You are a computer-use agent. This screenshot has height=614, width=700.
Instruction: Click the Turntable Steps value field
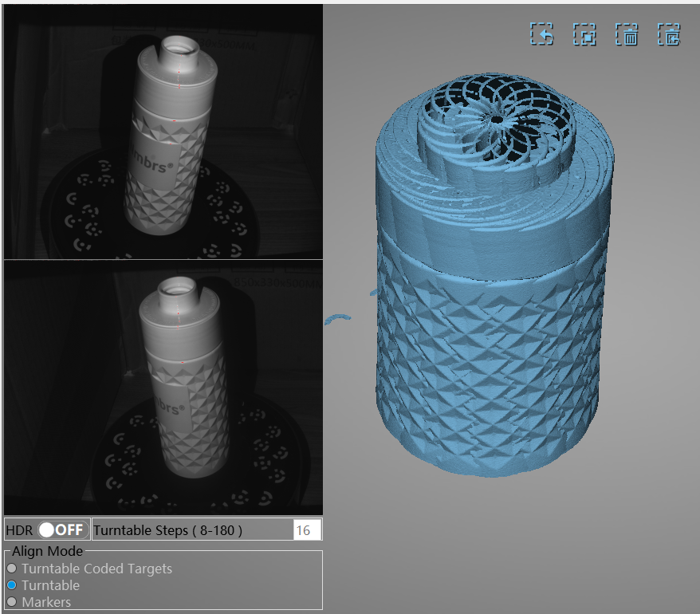(x=307, y=530)
